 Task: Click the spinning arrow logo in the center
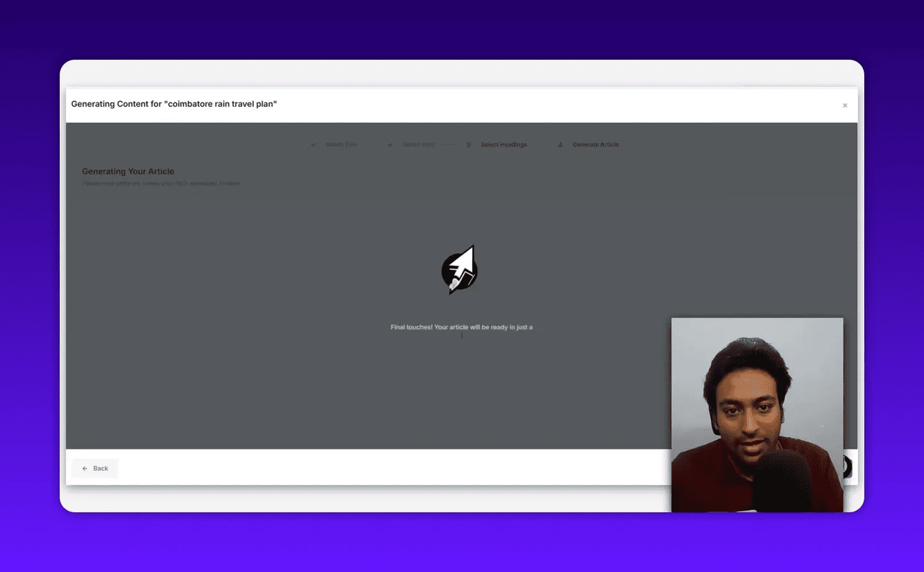click(459, 269)
